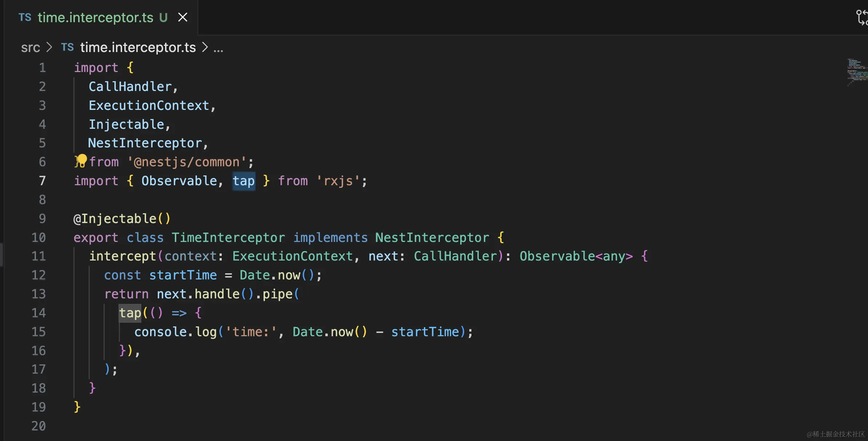The height and width of the screenshot is (441, 868).
Task: Click the '@Injectable()' decorator
Action: click(x=122, y=219)
